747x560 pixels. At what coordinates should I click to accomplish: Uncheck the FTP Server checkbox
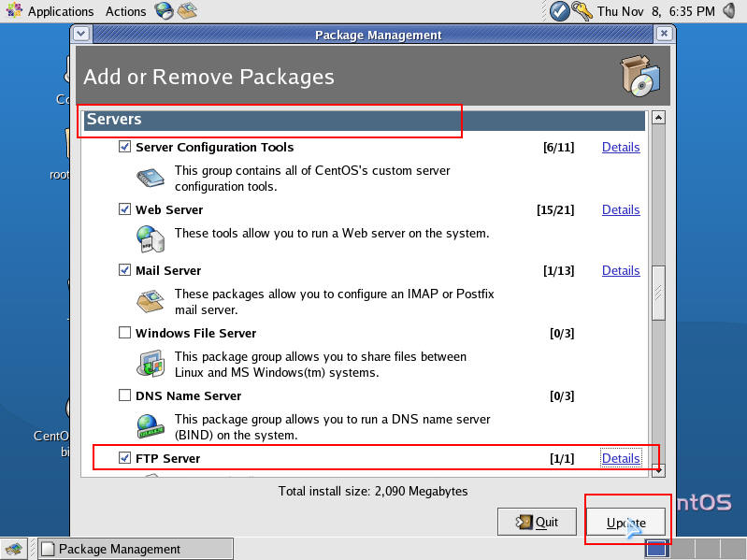(x=125, y=457)
